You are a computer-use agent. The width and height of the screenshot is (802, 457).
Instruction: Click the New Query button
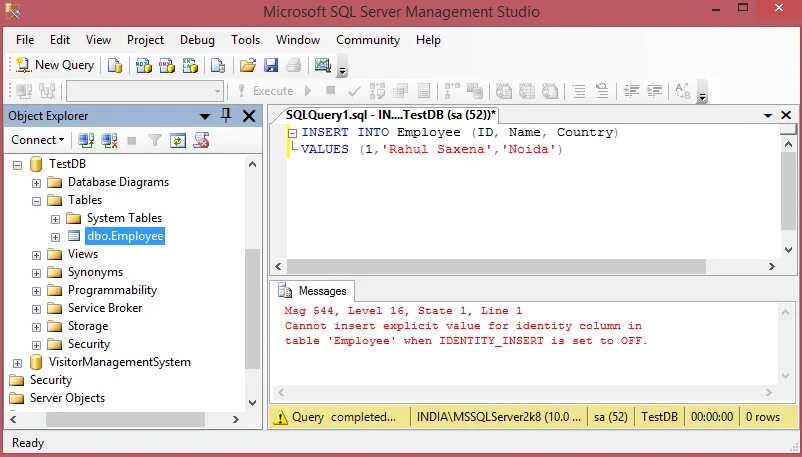(x=55, y=65)
